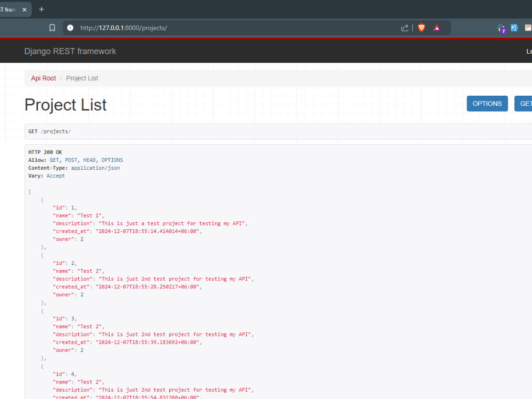532x399 pixels.
Task: Click the description line of project id 1
Action: click(x=150, y=223)
